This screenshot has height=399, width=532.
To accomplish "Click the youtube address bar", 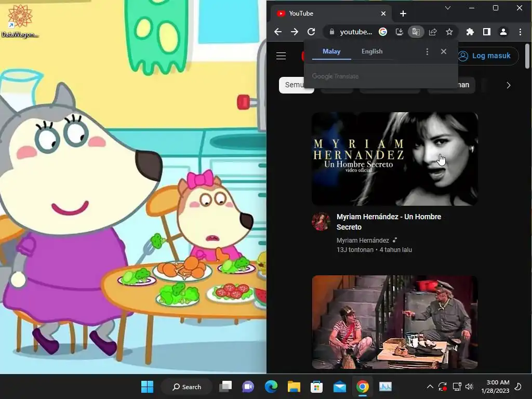I will pos(355,32).
